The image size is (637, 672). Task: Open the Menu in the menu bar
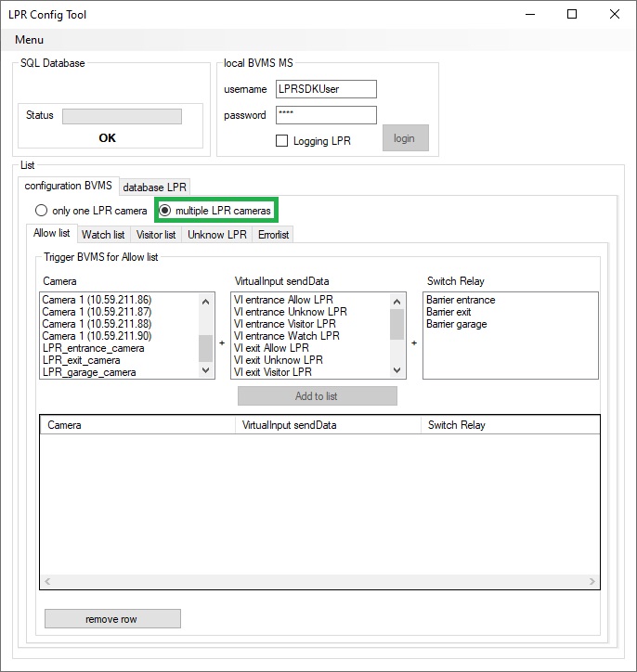[x=29, y=40]
